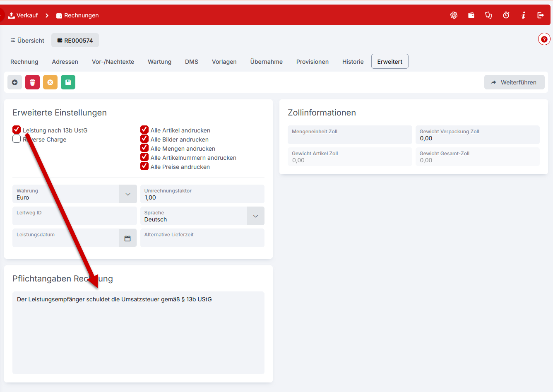Image resolution: width=553 pixels, height=392 pixels.
Task: Uncheck Leistung nach 13b UstG
Action: (17, 130)
